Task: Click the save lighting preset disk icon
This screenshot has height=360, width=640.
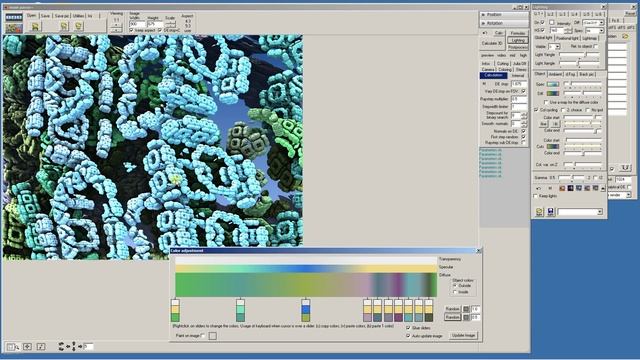Action: click(550, 211)
